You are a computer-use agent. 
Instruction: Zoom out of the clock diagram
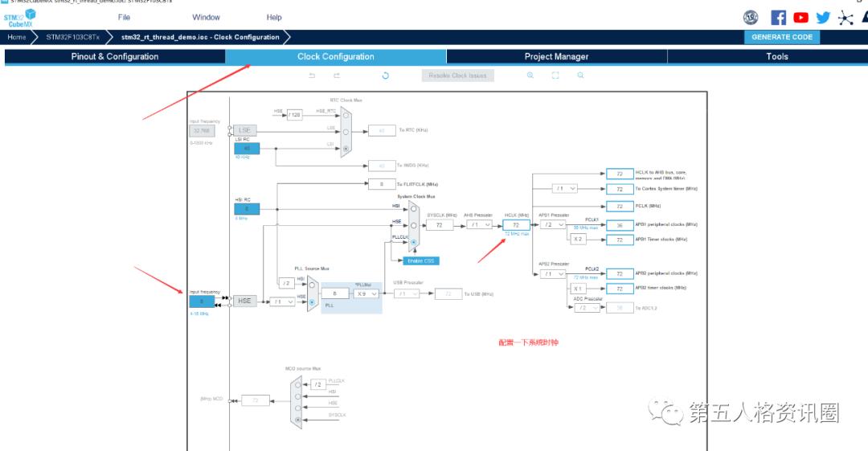[580, 76]
